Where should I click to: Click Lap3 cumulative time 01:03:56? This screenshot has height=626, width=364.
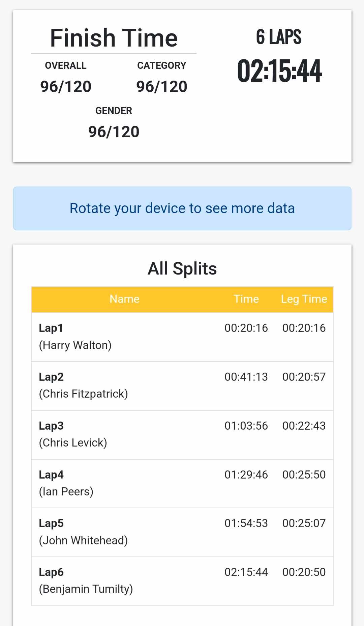point(246,426)
